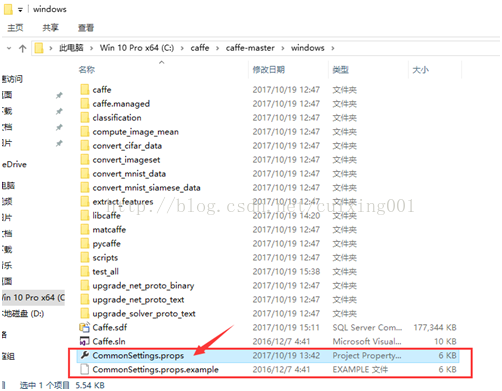Select the eDrive item in sidebar
Image resolution: width=502 pixels, height=391 pixels.
14,164
